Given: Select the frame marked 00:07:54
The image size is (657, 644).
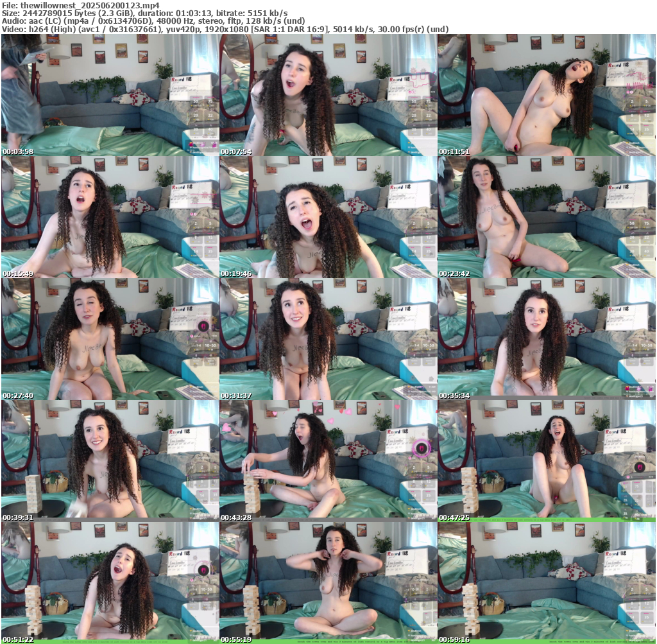Looking at the screenshot, I should click(328, 95).
